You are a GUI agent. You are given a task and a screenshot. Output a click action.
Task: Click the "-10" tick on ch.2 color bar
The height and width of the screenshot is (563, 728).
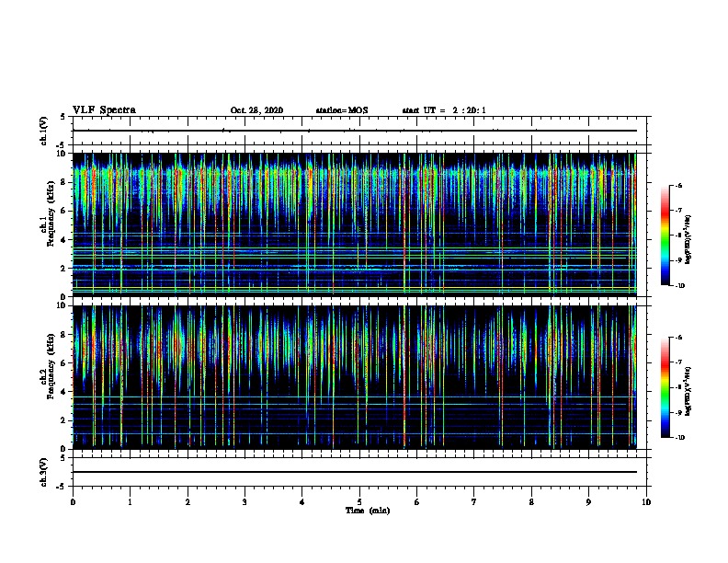[679, 438]
